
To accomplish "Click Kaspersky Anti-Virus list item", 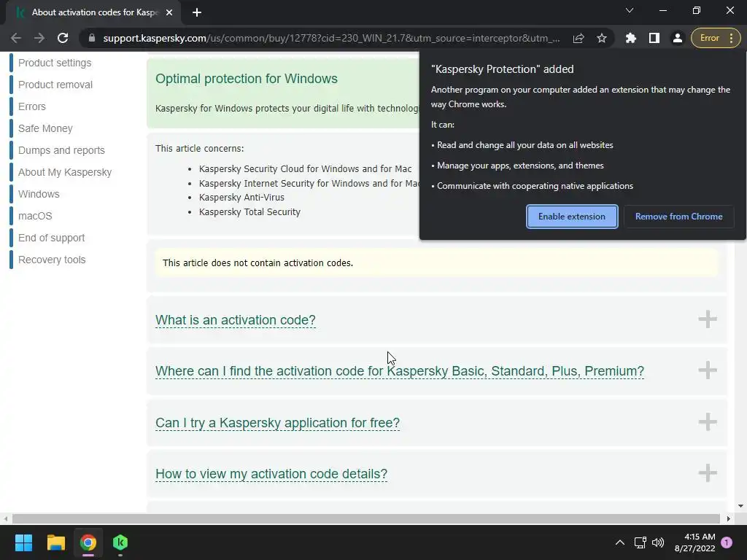I will click(241, 198).
